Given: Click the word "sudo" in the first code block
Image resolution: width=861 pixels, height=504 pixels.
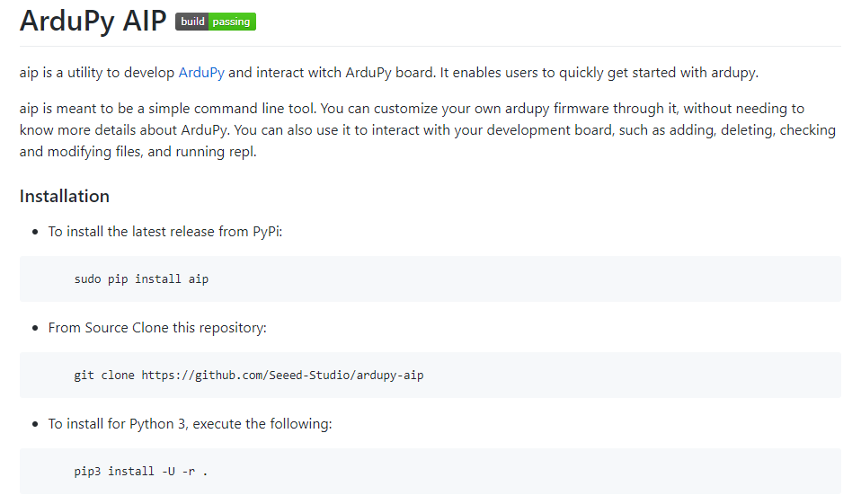Looking at the screenshot, I should [x=87, y=279].
